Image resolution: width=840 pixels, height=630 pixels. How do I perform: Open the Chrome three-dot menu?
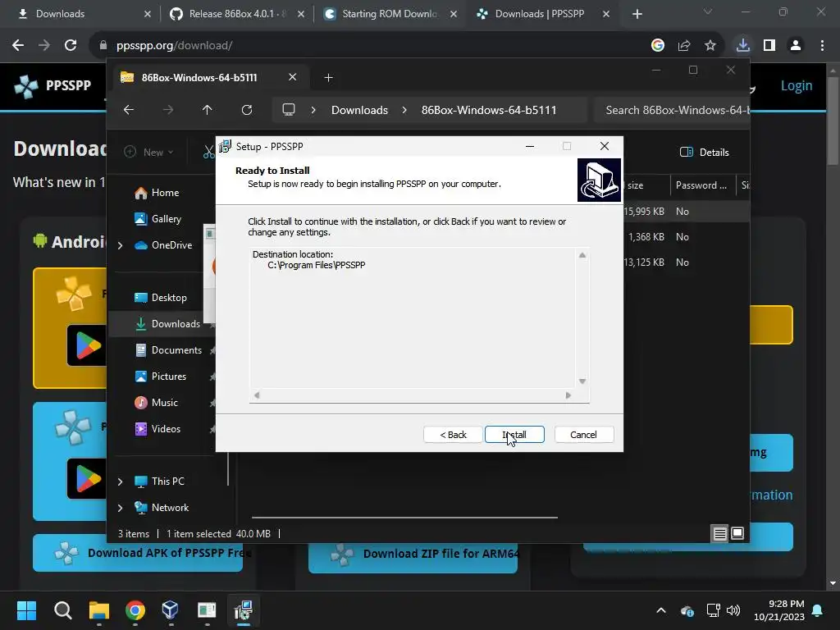(x=822, y=46)
